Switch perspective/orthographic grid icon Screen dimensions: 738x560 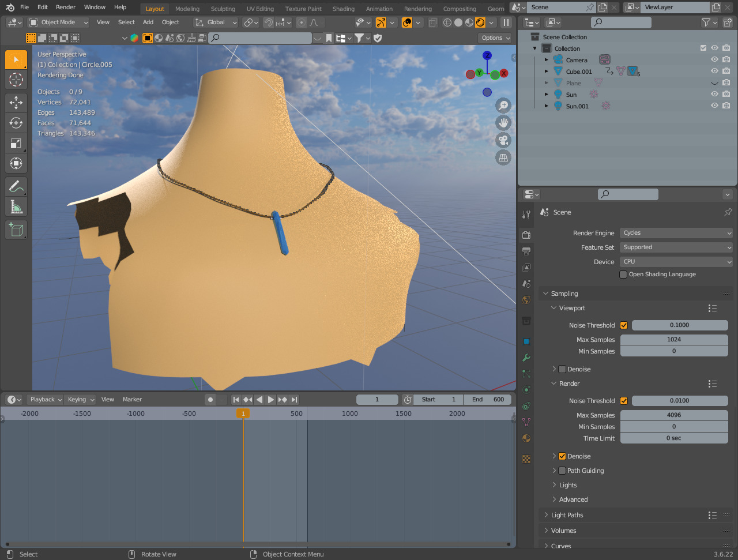(x=503, y=157)
